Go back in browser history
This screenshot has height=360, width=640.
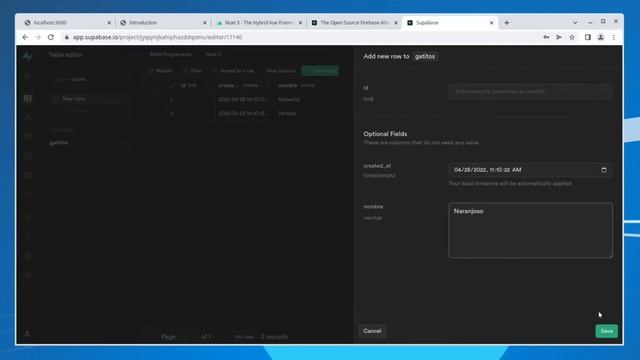click(25, 37)
